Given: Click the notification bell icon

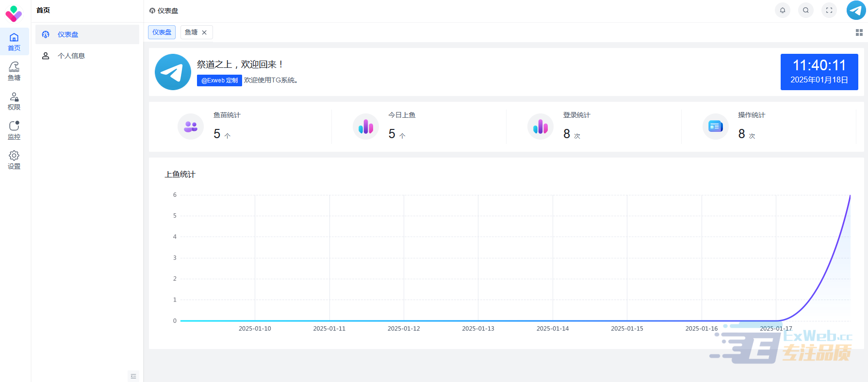Looking at the screenshot, I should 783,10.
